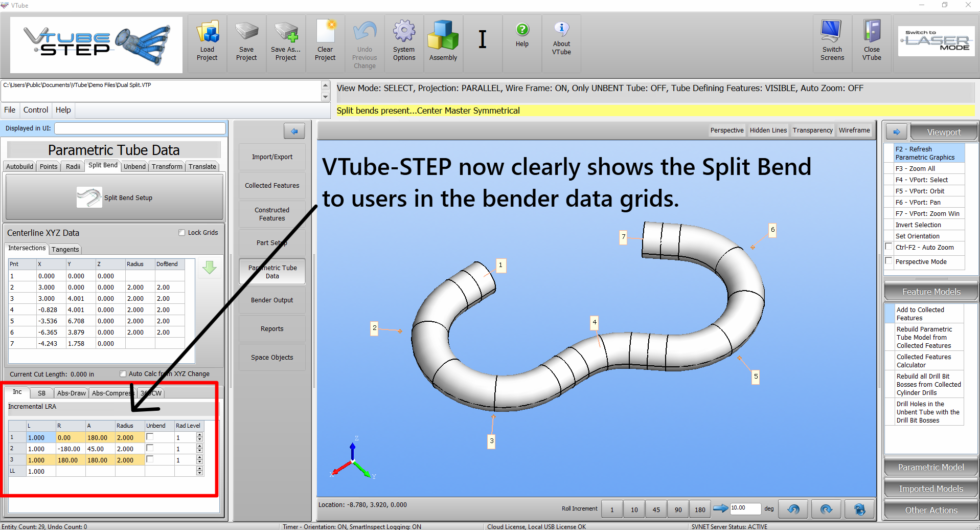Enable Ctrl-F2 Auto Zoom checkbox
The width and height of the screenshot is (980, 530).
click(x=889, y=247)
